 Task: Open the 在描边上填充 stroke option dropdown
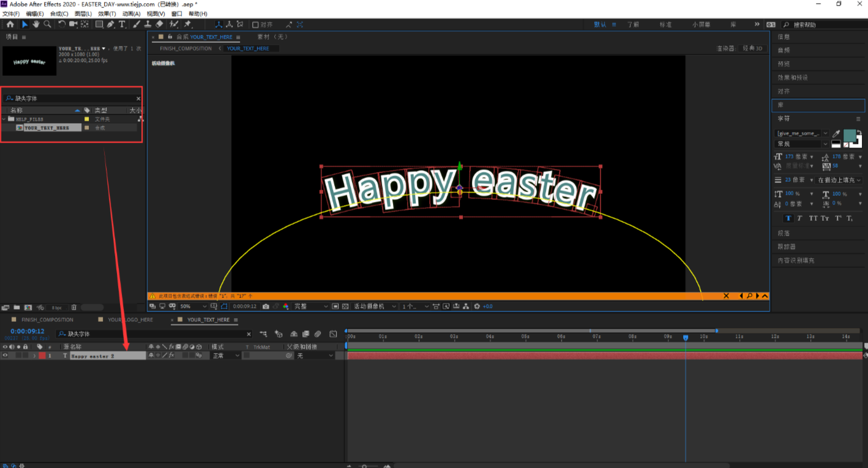[838, 180]
